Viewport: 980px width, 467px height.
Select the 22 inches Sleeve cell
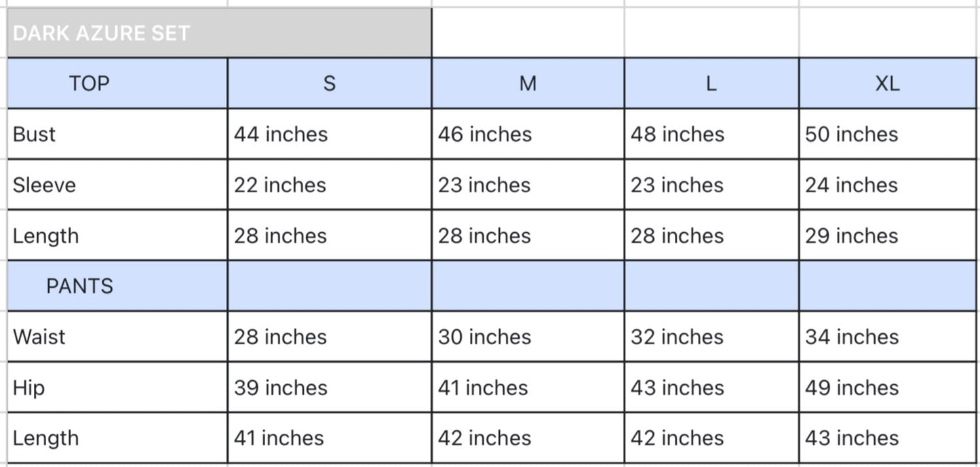330,185
